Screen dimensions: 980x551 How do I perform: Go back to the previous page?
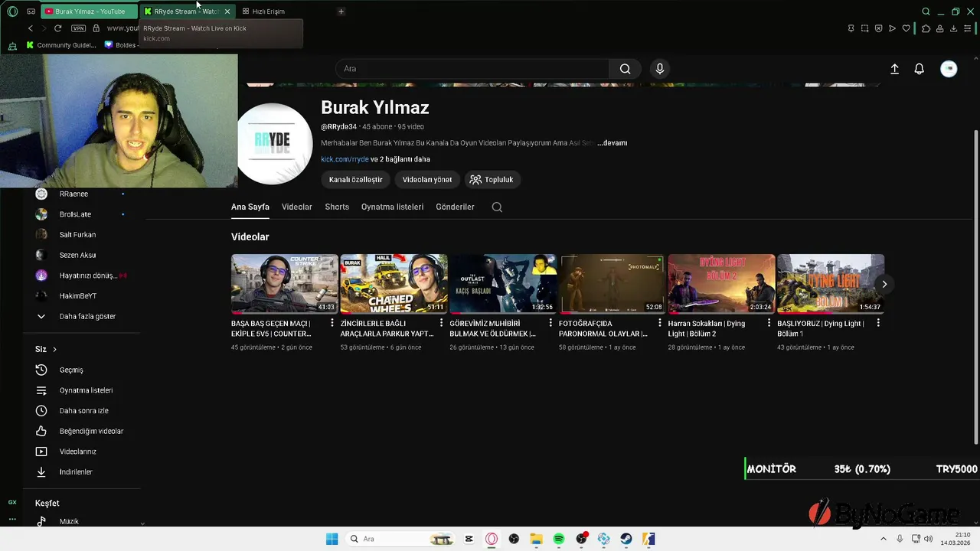point(31,28)
